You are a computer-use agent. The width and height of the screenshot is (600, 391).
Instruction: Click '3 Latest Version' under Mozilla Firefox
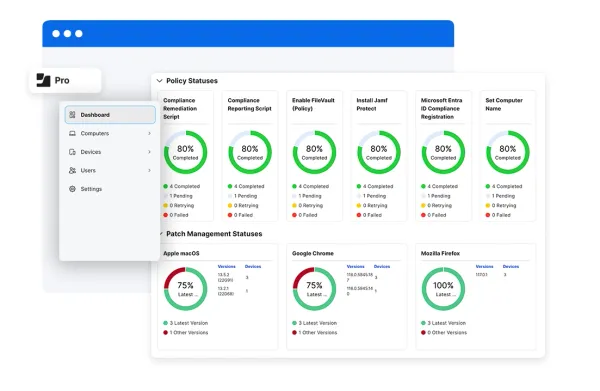click(x=447, y=323)
